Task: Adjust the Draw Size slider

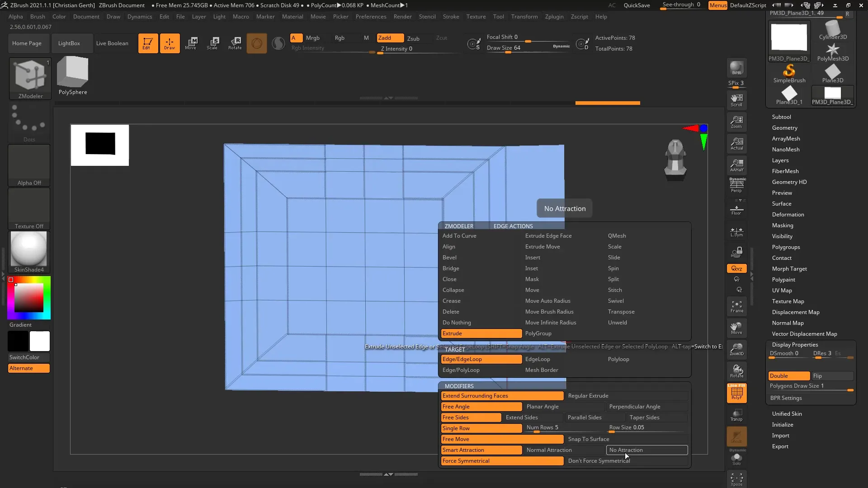Action: pyautogui.click(x=528, y=48)
